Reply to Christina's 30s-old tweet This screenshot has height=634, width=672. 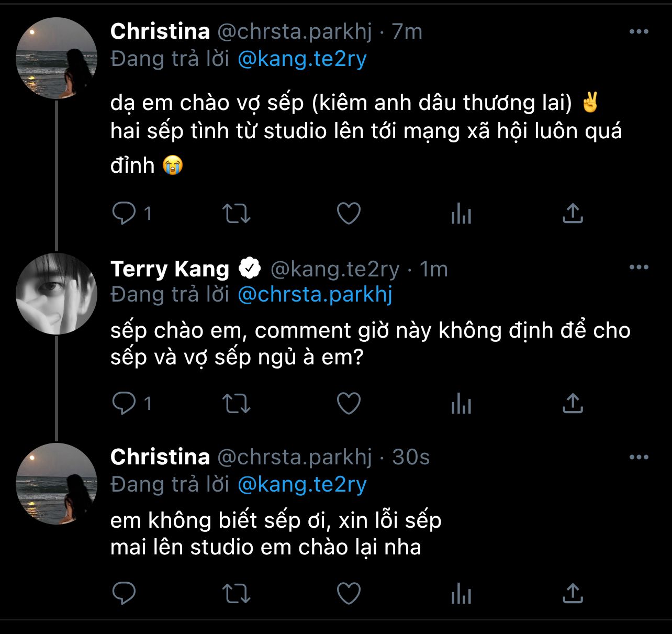(x=124, y=594)
